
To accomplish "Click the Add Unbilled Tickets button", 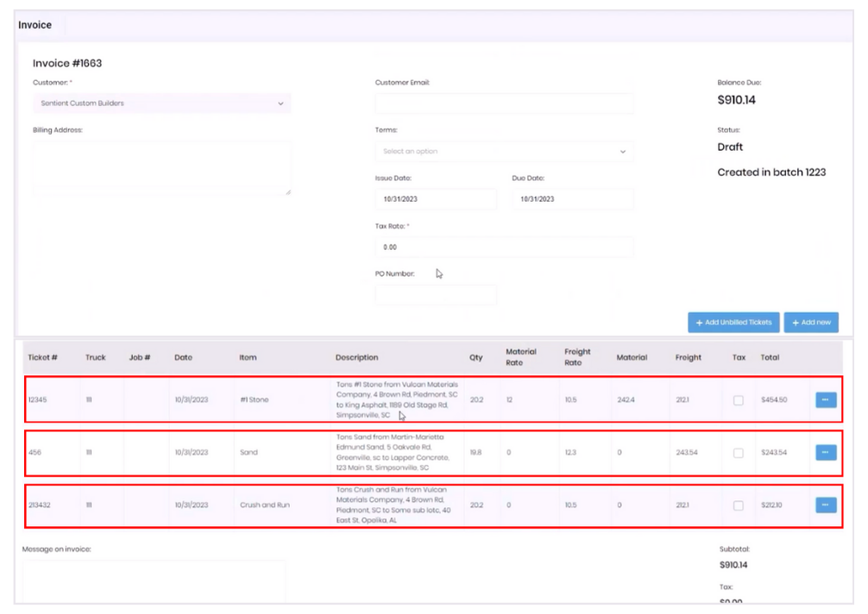I will (x=733, y=323).
